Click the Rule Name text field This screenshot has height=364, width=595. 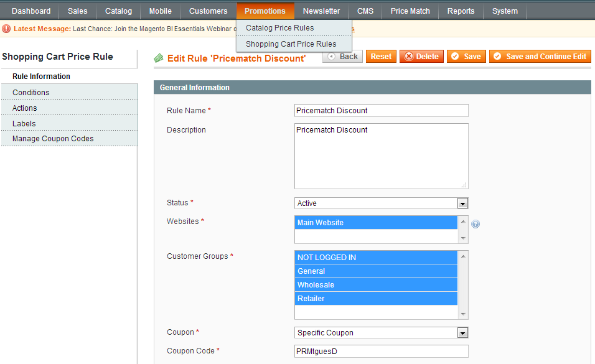tap(381, 111)
